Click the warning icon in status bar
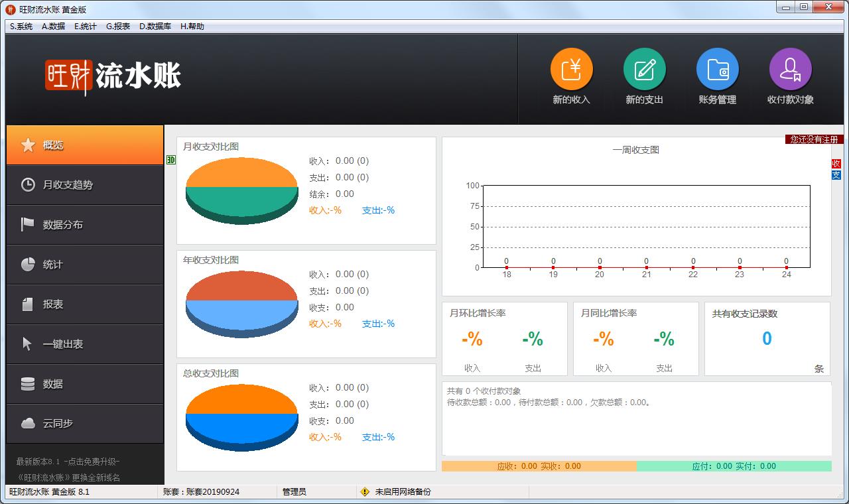Image resolution: width=849 pixels, height=504 pixels. pyautogui.click(x=365, y=492)
